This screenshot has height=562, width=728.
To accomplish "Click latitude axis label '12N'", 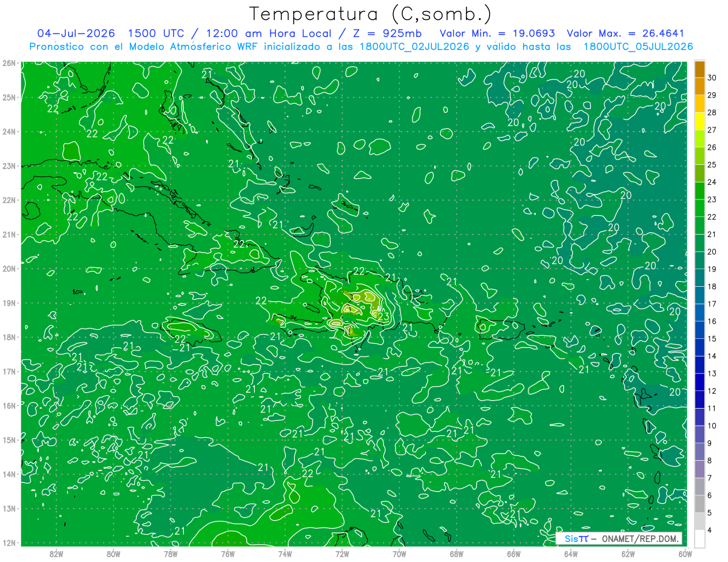I will tap(8, 543).
